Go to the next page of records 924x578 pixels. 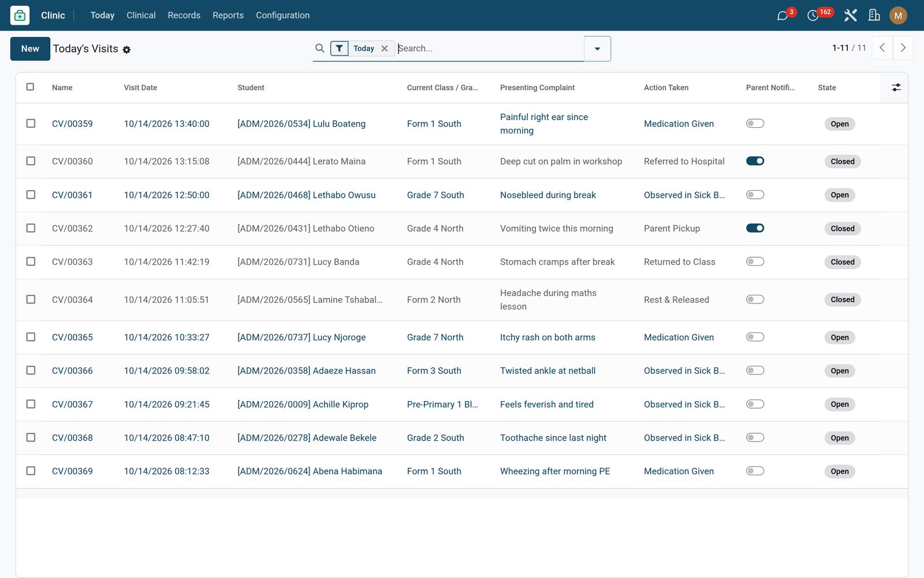pyautogui.click(x=903, y=48)
